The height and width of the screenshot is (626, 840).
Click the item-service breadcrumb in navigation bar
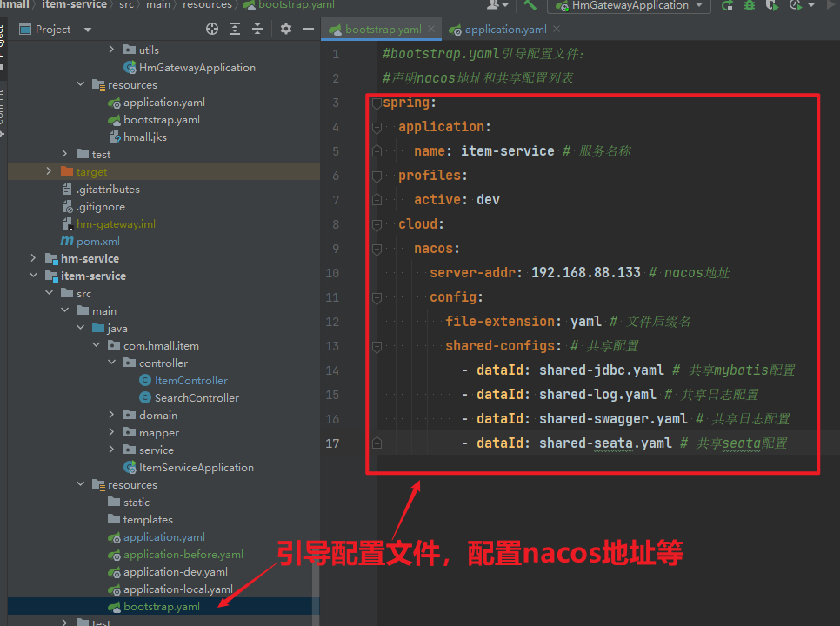click(74, 5)
